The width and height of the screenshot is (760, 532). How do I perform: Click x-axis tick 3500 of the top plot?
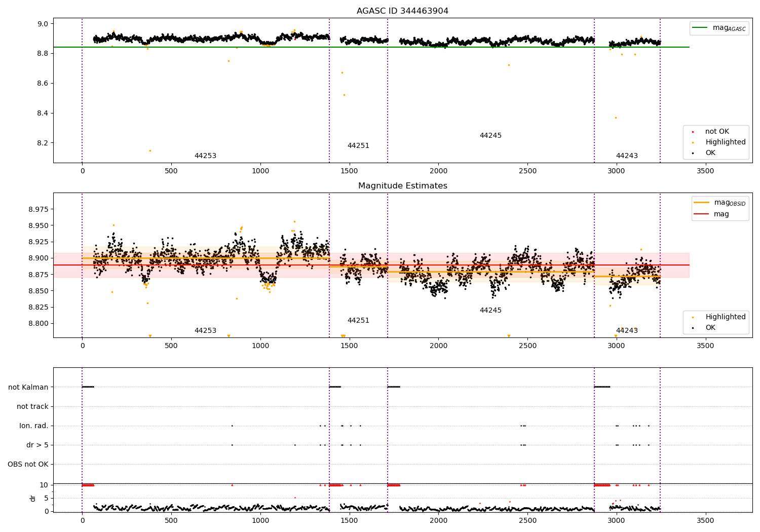[705, 171]
